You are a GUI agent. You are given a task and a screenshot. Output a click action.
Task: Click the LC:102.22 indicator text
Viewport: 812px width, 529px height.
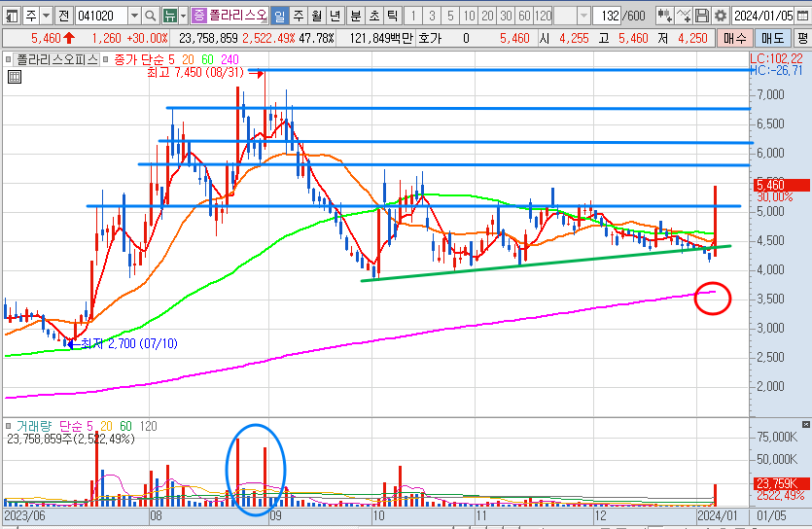click(x=776, y=58)
